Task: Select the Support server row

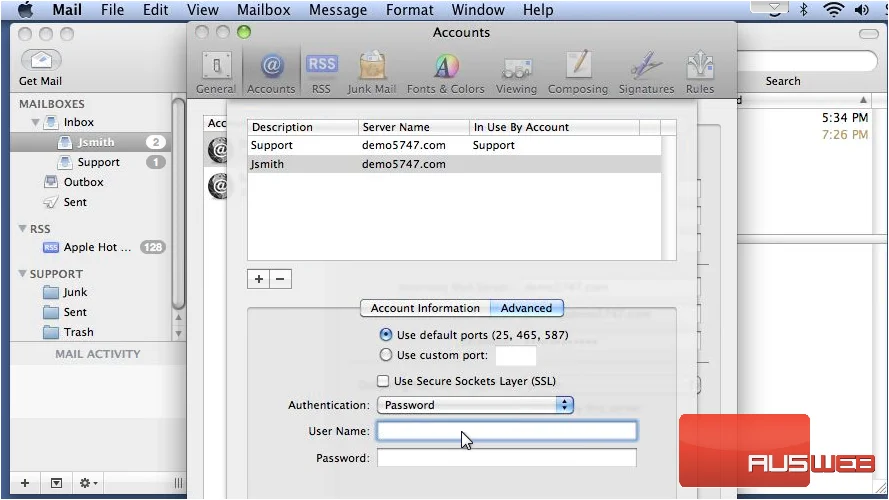Action: point(454,145)
